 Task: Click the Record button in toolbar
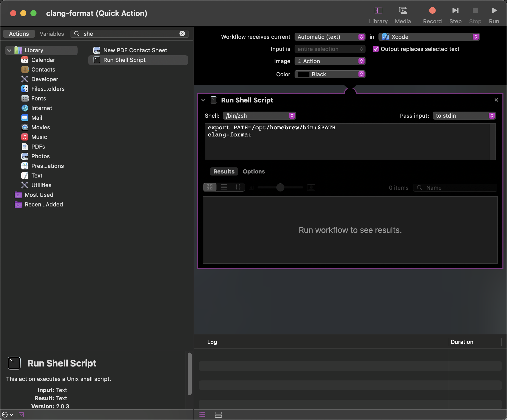(432, 11)
